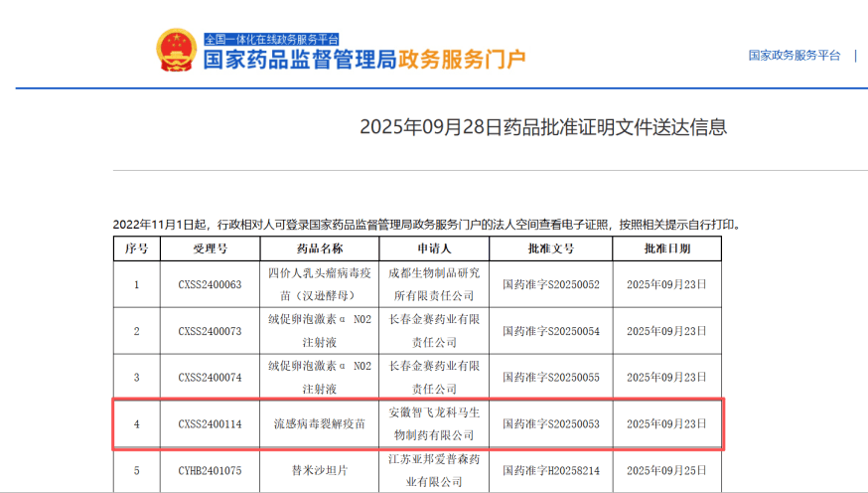Click the 替米沙坦片 drug name cell
This screenshot has height=493, width=868.
point(319,471)
